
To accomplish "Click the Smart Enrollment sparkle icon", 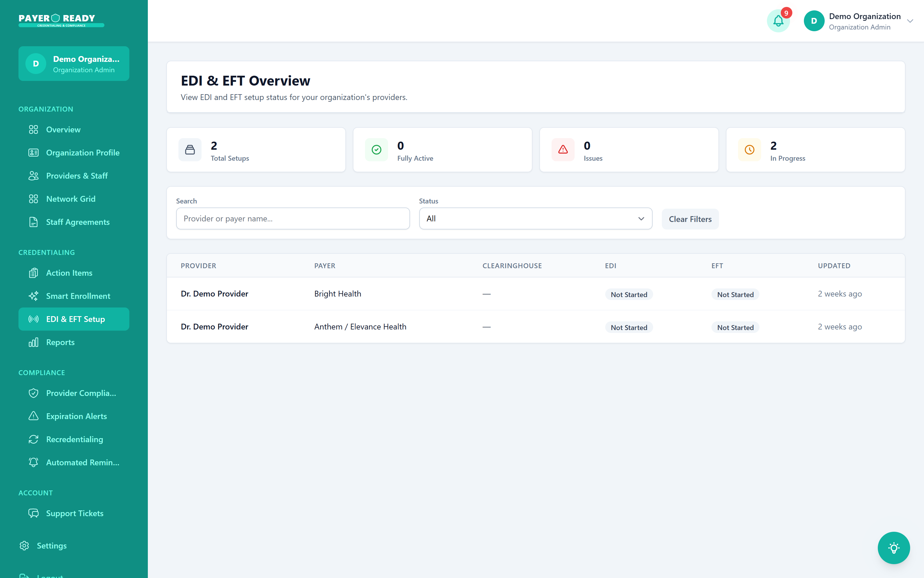I will pos(33,296).
